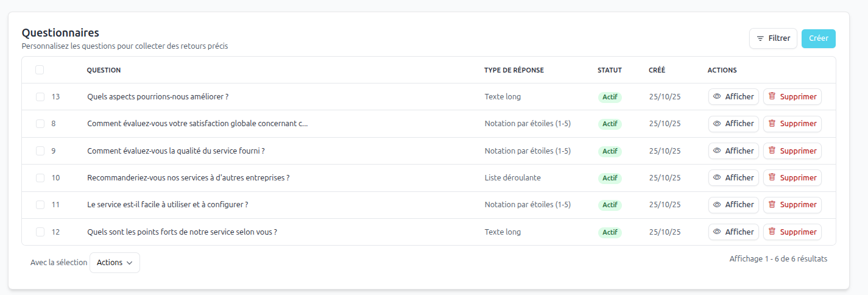The image size is (868, 295).
Task: Click the eye icon for question 9
Action: (x=717, y=151)
